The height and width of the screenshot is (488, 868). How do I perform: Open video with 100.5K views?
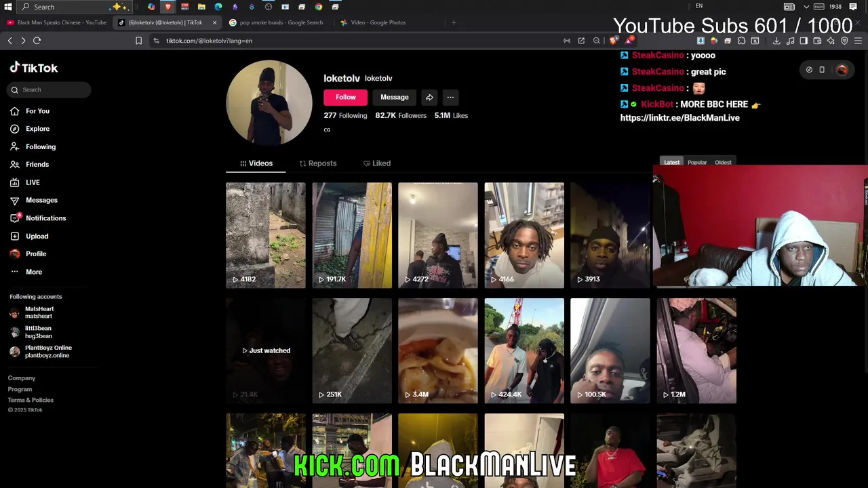(610, 350)
